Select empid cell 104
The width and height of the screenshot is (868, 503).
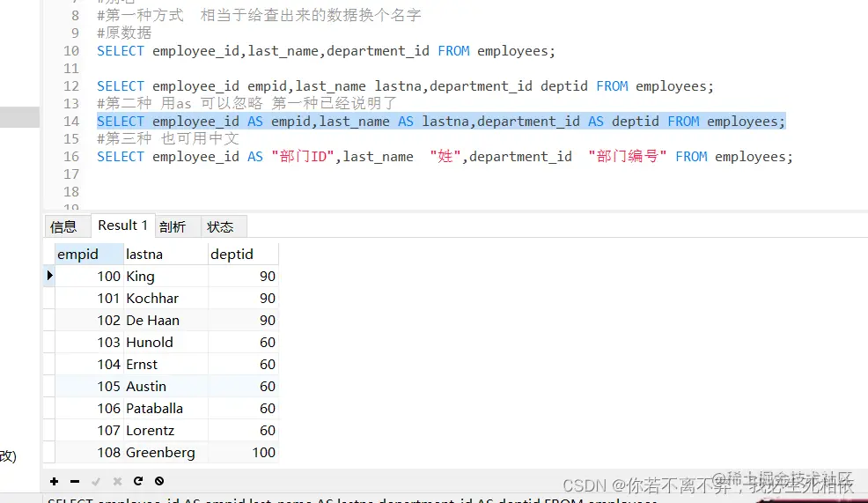click(89, 365)
